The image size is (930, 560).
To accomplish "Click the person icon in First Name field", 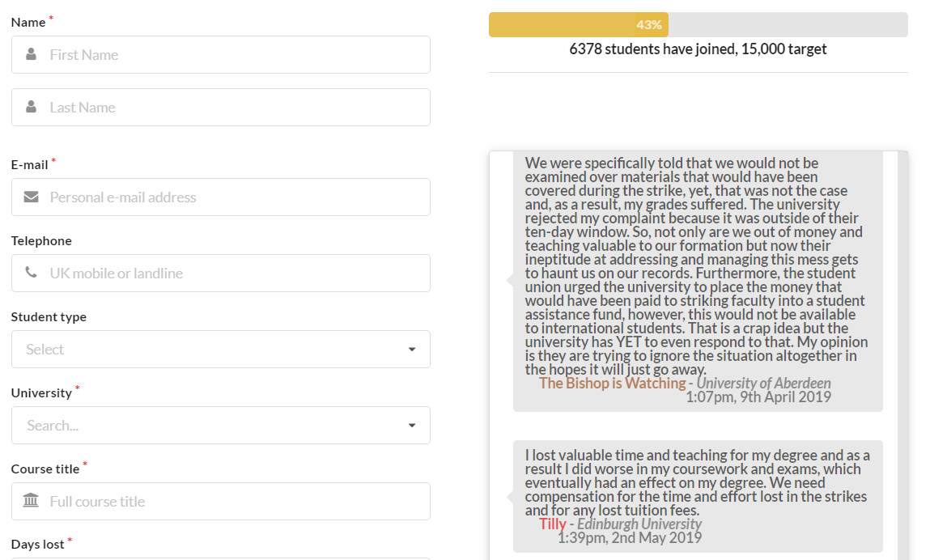I will [x=31, y=54].
